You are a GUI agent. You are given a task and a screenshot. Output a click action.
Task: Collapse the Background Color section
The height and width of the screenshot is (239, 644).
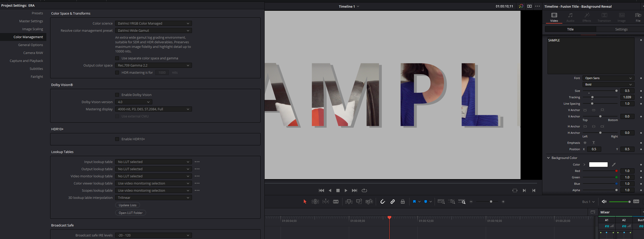pyautogui.click(x=548, y=158)
